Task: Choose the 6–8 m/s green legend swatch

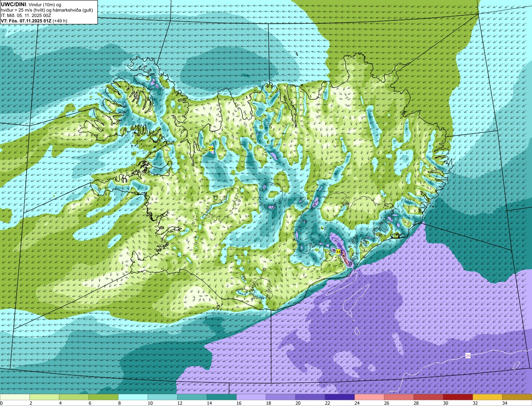Action: coord(103,397)
